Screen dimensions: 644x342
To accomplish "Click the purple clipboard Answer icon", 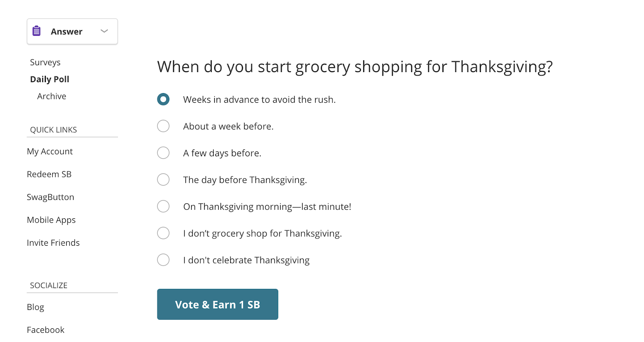I will point(36,31).
